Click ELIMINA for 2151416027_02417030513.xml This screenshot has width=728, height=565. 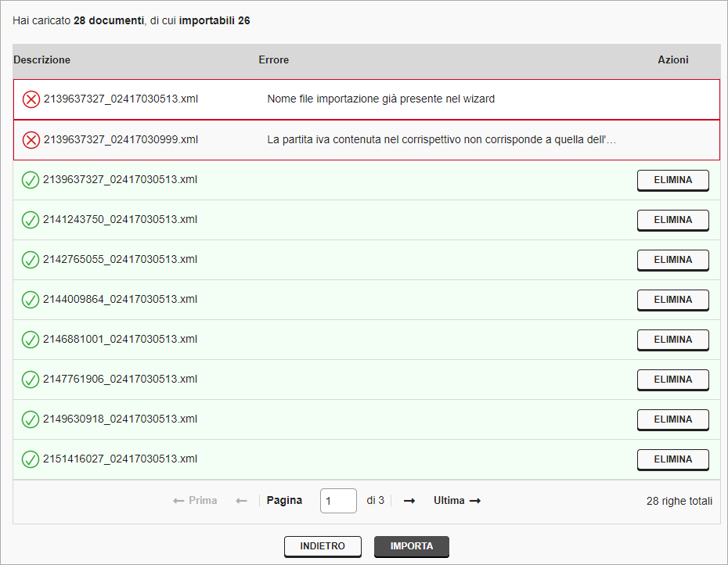pos(672,459)
